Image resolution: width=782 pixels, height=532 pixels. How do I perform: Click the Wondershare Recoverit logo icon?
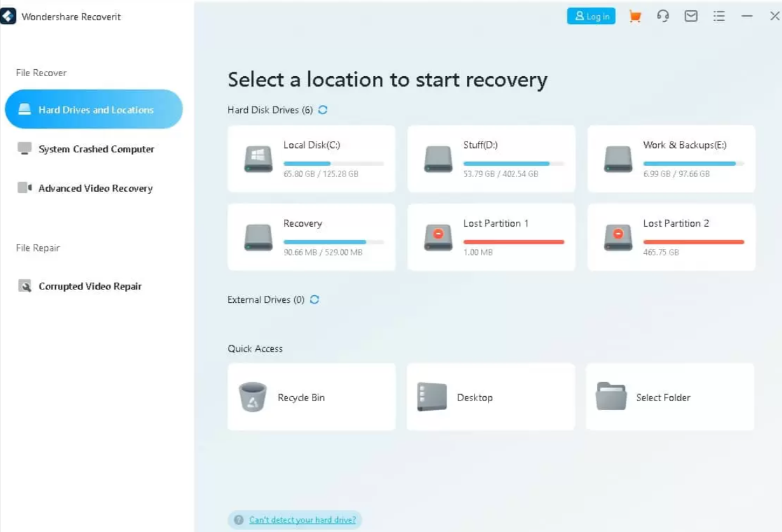click(8, 17)
